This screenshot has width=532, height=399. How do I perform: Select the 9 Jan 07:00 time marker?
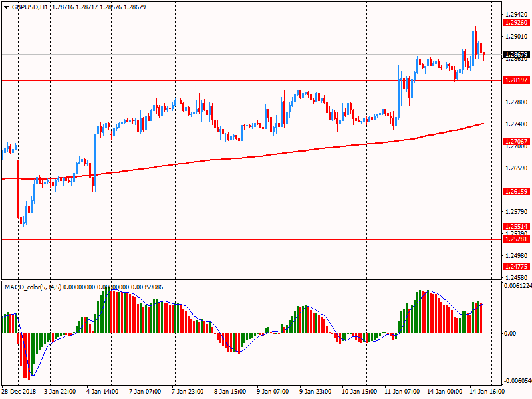[272, 392]
